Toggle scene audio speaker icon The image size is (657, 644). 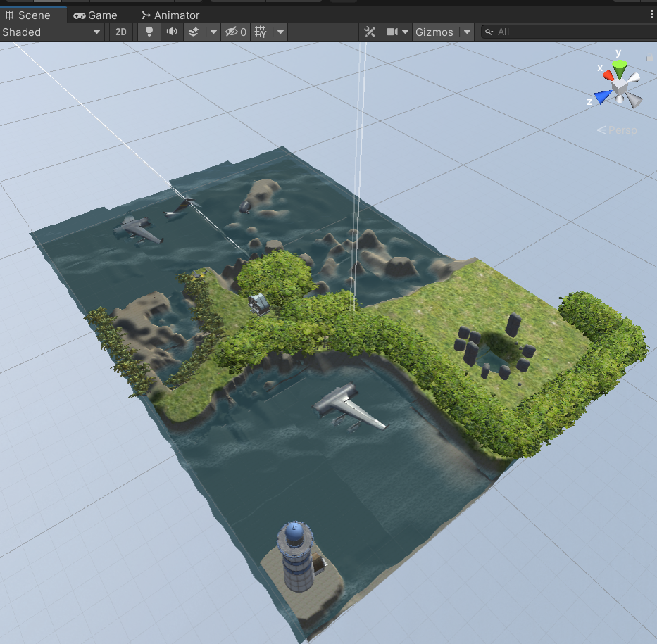click(172, 32)
